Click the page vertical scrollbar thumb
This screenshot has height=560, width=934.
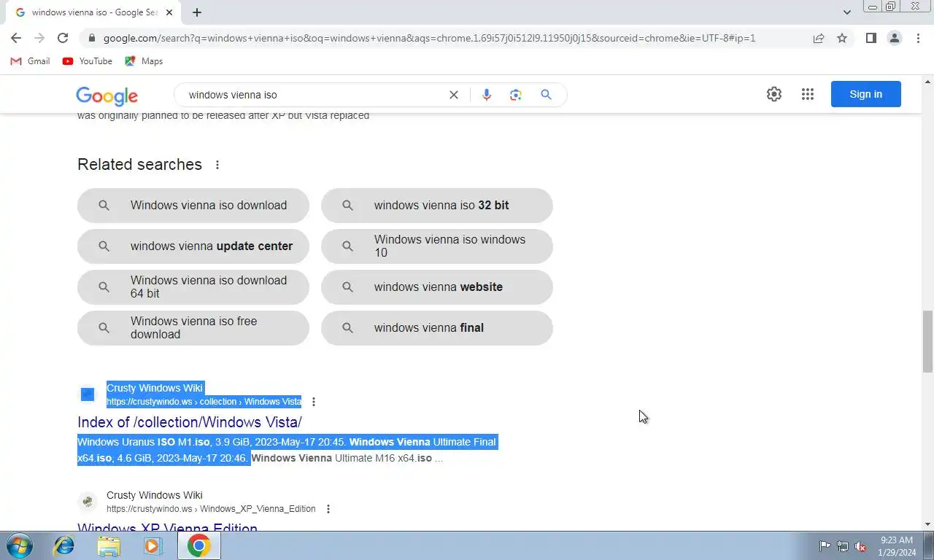927,341
